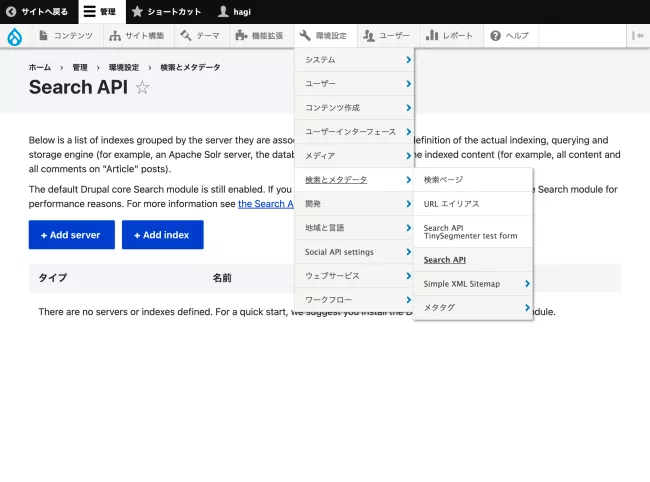
Task: Click the hamburger icon in 管理 tab
Action: click(x=90, y=12)
